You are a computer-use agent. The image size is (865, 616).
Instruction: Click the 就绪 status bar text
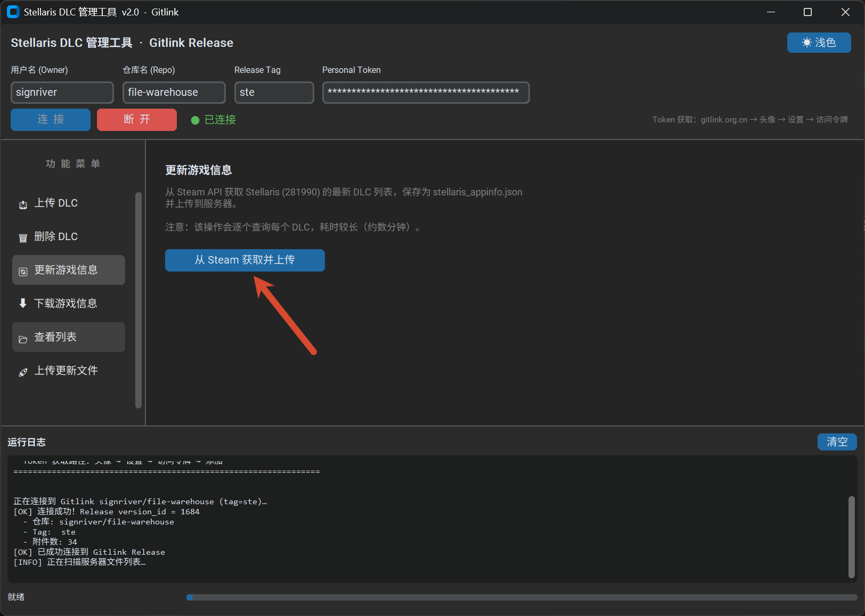(16, 597)
